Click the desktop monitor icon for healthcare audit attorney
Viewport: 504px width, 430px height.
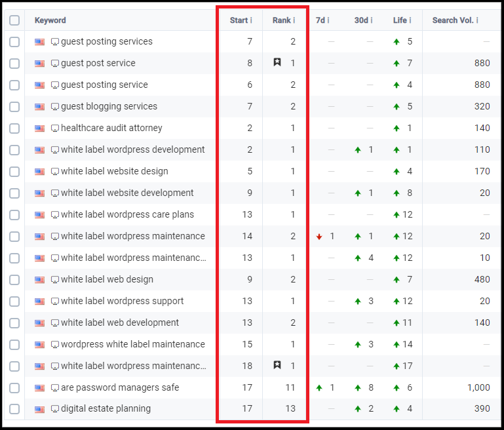55,128
